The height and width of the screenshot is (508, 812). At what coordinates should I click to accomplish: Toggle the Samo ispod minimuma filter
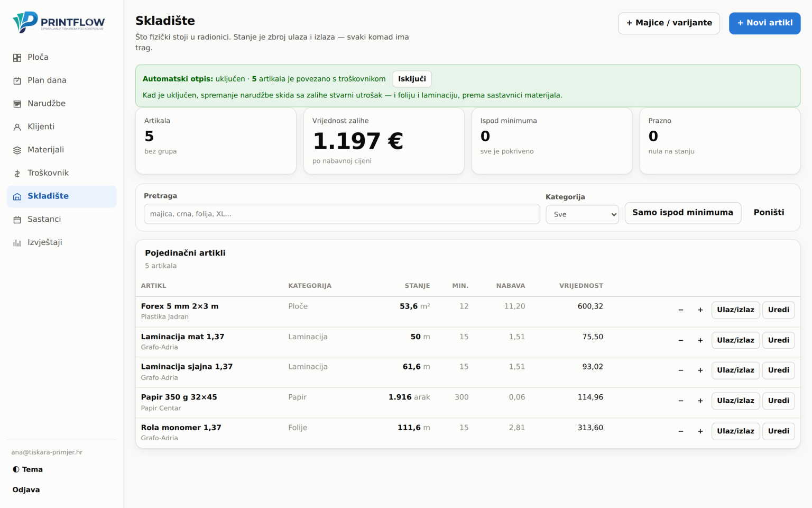pos(682,213)
